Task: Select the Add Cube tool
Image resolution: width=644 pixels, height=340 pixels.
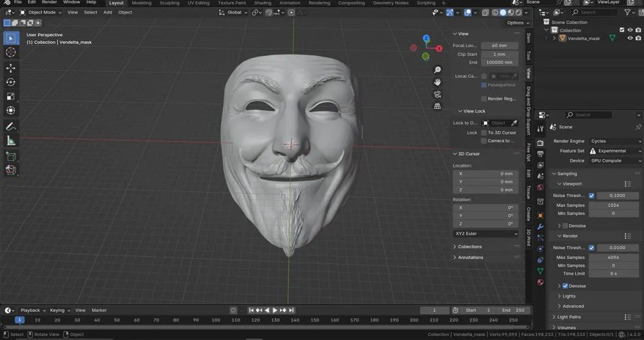Action: (x=11, y=156)
